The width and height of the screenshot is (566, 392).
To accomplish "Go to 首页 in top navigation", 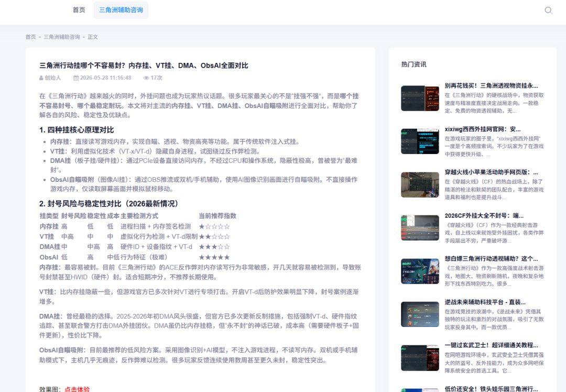I will coord(79,10).
